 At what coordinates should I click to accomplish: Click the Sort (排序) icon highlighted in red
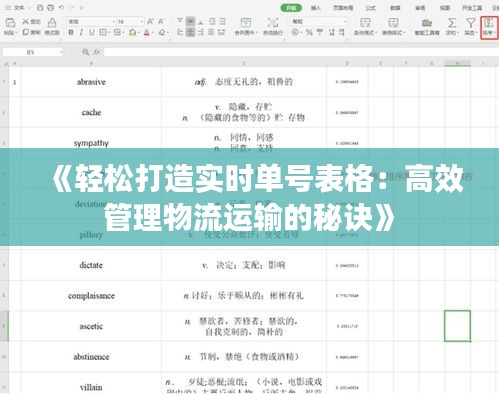(x=489, y=27)
